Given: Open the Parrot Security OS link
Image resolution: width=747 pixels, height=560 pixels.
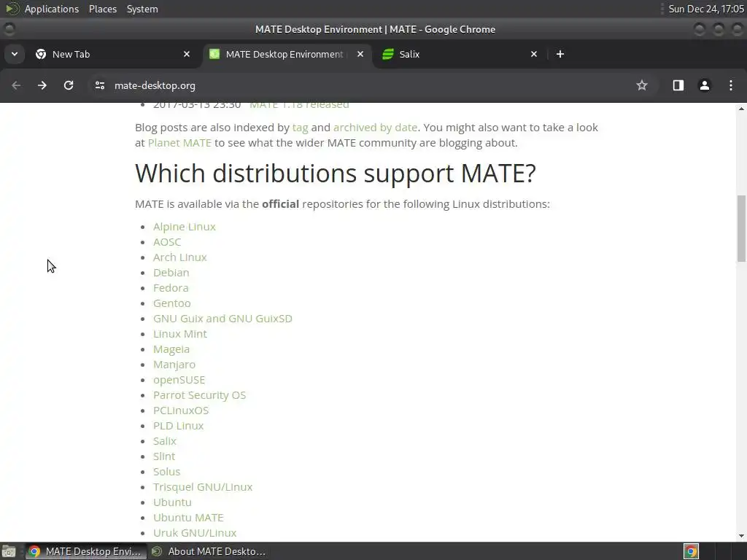Looking at the screenshot, I should [200, 395].
